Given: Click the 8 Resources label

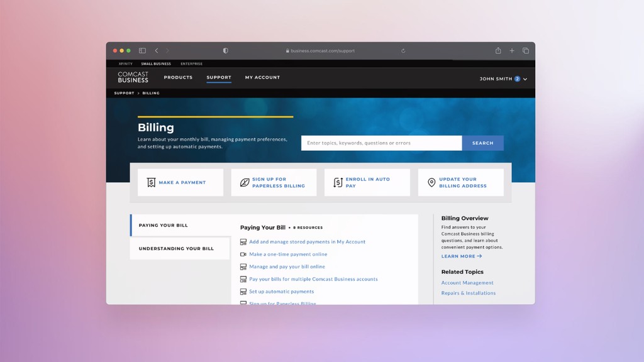Looking at the screenshot, I should tap(308, 228).
